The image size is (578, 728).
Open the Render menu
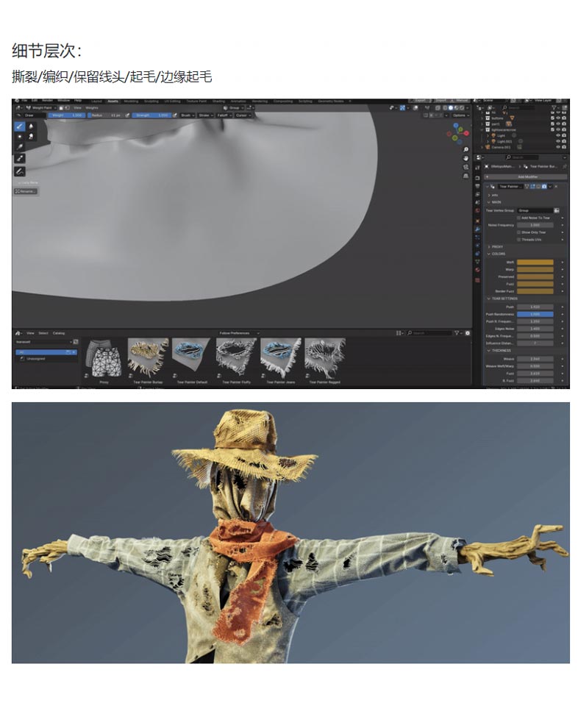[x=47, y=100]
